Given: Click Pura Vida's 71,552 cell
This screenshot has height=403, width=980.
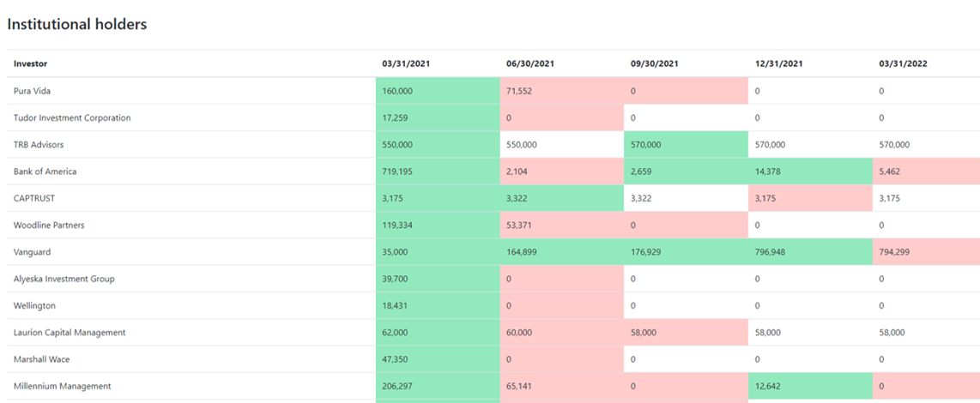Looking at the screenshot, I should (x=562, y=91).
